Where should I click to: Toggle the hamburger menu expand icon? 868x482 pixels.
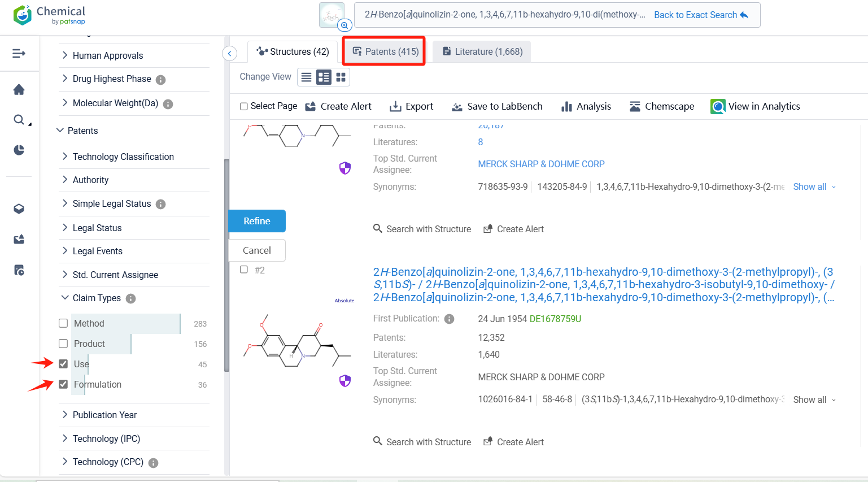pyautogui.click(x=19, y=53)
